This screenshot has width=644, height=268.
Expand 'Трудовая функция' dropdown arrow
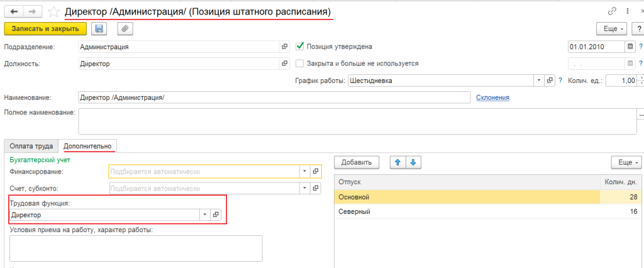click(204, 215)
